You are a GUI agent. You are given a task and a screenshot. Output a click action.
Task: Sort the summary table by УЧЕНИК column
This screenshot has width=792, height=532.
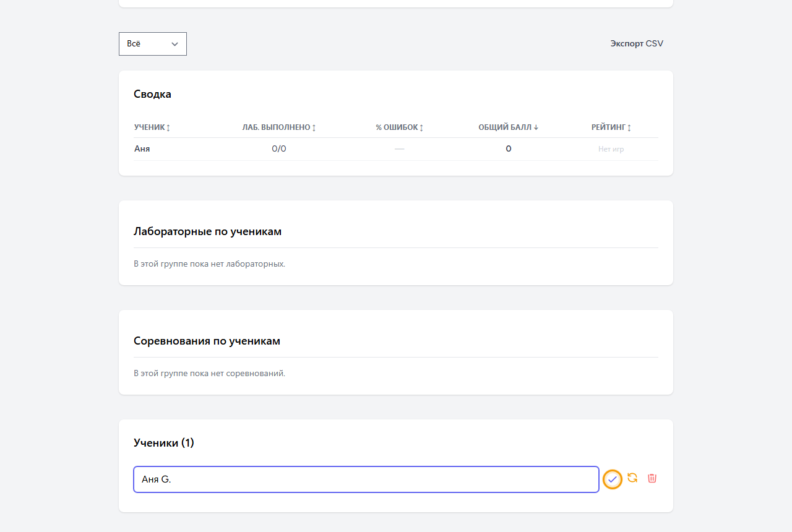tap(152, 127)
